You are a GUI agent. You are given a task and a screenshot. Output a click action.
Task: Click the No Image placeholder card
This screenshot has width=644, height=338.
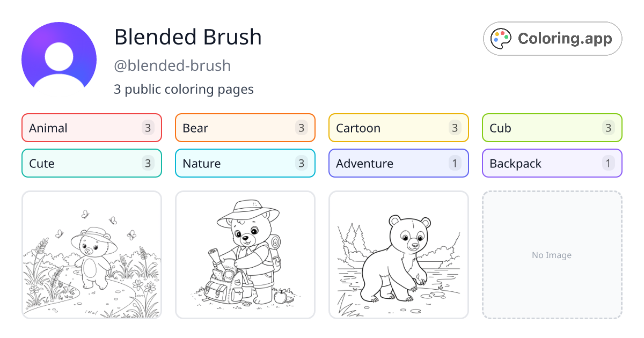552,255
